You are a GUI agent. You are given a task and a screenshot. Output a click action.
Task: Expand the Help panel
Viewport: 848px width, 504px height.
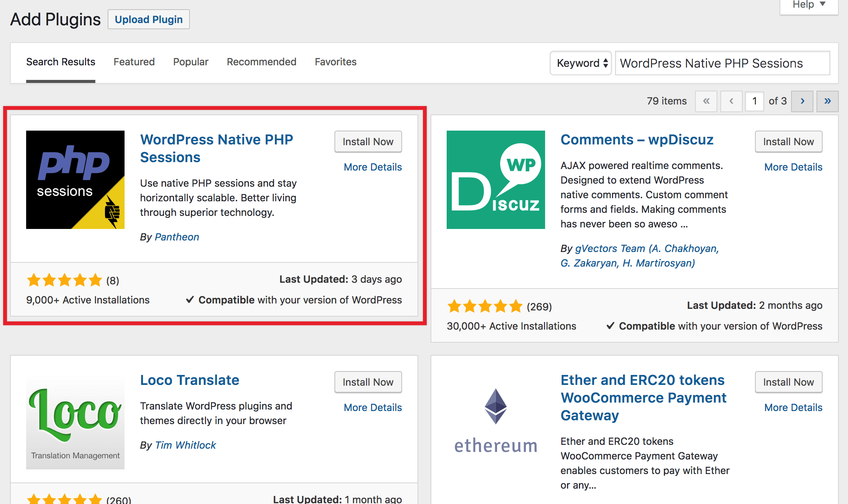coord(808,5)
